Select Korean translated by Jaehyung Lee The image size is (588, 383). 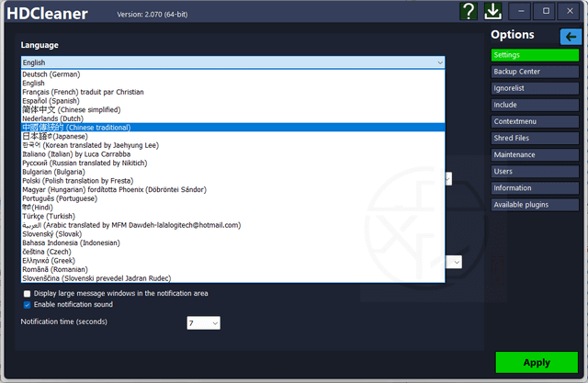point(232,145)
